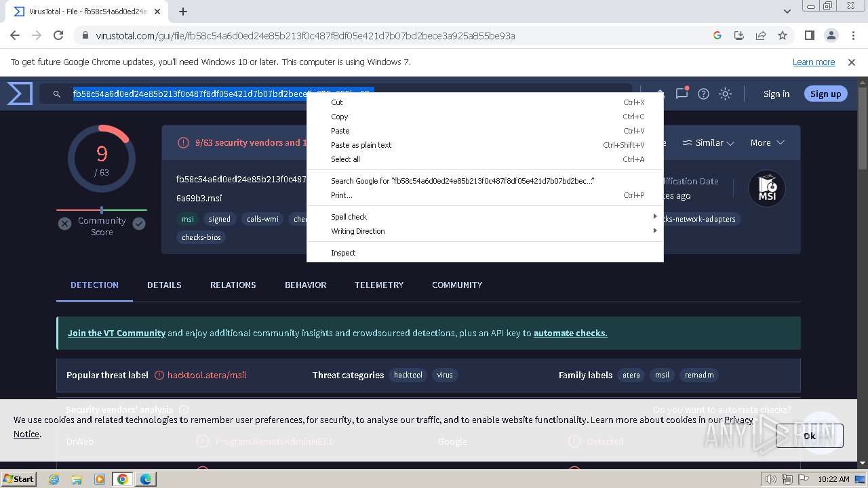Click the msi tag
868x488 pixels.
[x=188, y=219]
